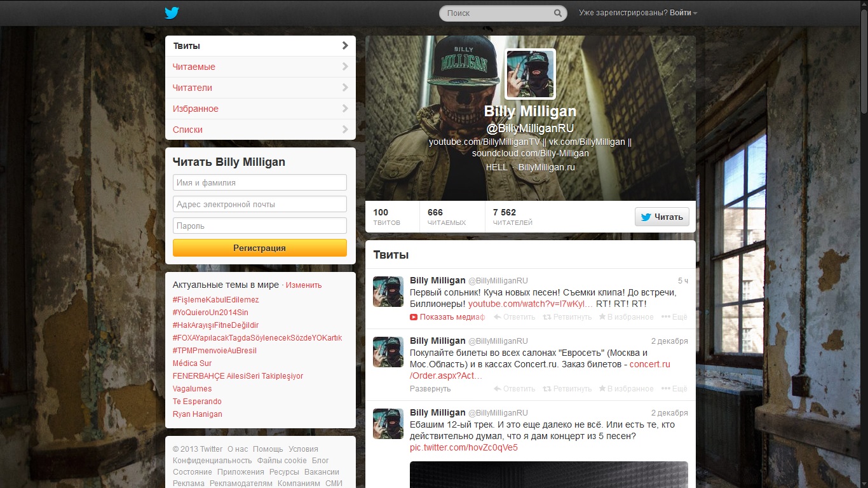Image resolution: width=868 pixels, height=488 pixels.
Task: Open concert.ru link in Евросеть tweet
Action: click(x=650, y=364)
